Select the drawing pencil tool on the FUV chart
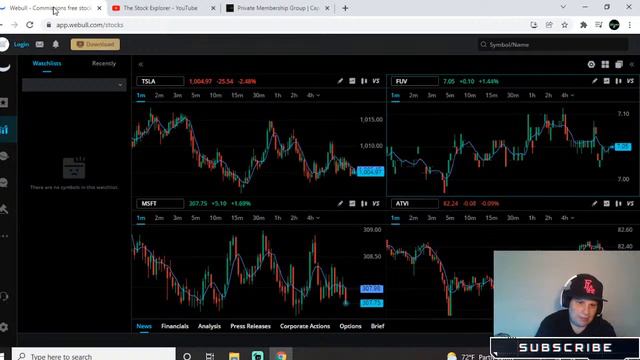Image resolution: width=640 pixels, height=360 pixels. click(x=595, y=81)
